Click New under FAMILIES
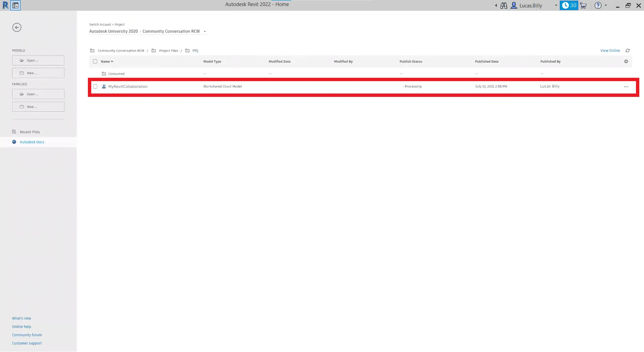The width and height of the screenshot is (644, 352). (38, 107)
